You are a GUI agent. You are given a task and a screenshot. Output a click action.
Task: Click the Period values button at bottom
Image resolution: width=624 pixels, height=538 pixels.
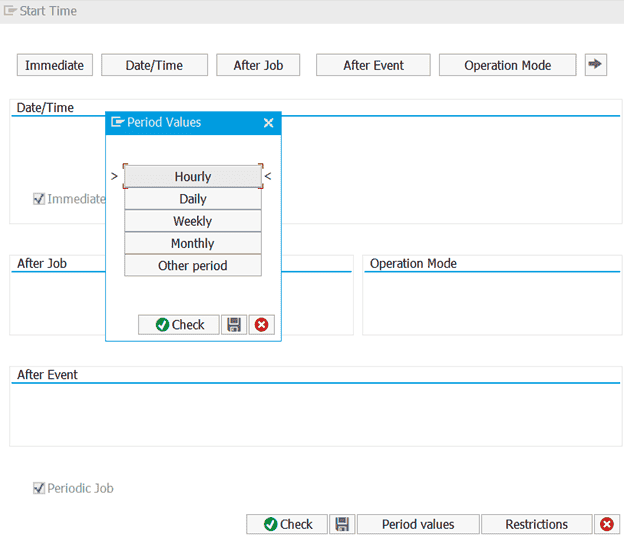[417, 524]
